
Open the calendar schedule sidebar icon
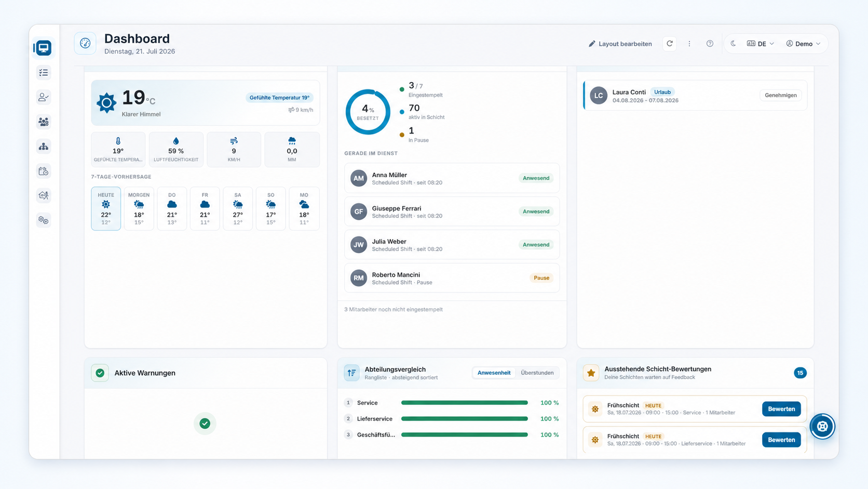tap(44, 171)
